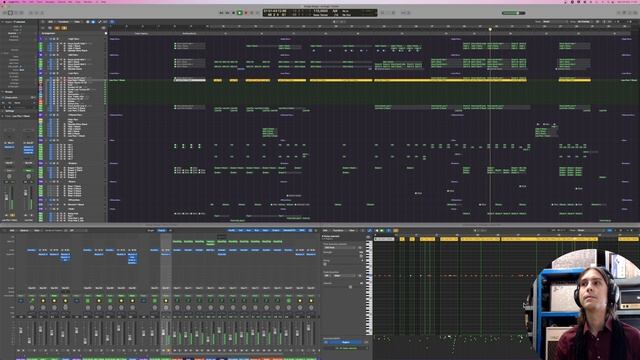The width and height of the screenshot is (640, 360).
Task: Open the Tracks area Edit menu
Action: pos(50,22)
